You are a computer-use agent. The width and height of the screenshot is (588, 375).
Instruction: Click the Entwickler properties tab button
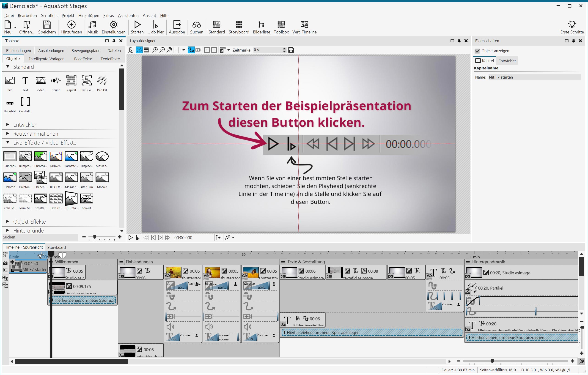[x=507, y=61]
